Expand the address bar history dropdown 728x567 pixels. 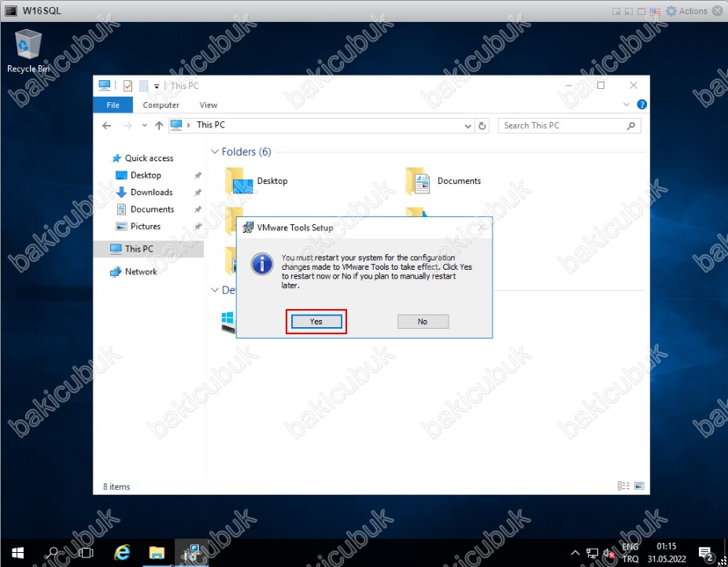pos(467,126)
